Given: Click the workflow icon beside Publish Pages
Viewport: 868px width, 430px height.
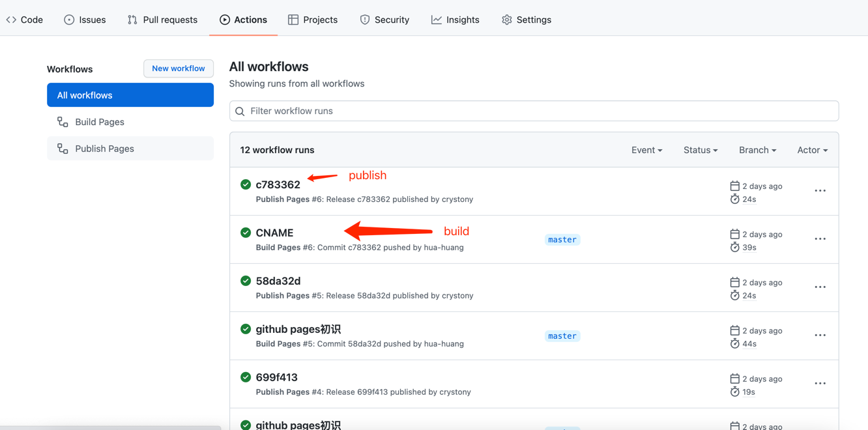Looking at the screenshot, I should coord(63,149).
